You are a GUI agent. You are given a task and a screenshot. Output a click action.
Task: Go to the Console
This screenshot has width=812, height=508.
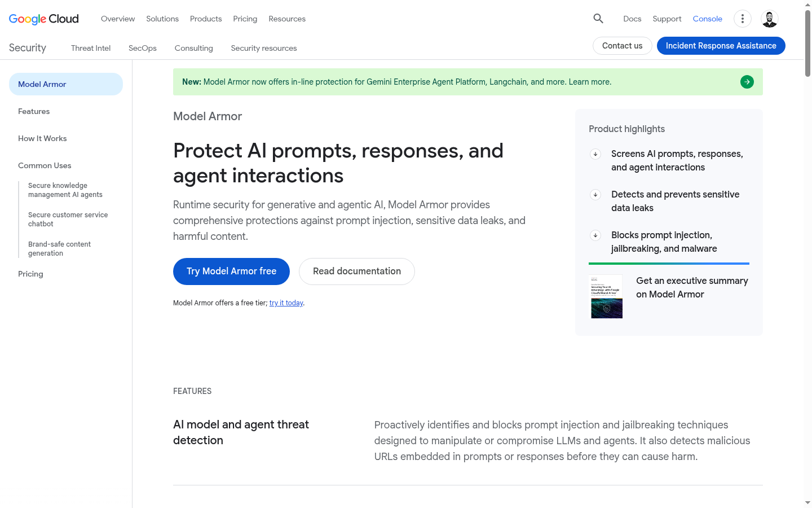tap(708, 19)
